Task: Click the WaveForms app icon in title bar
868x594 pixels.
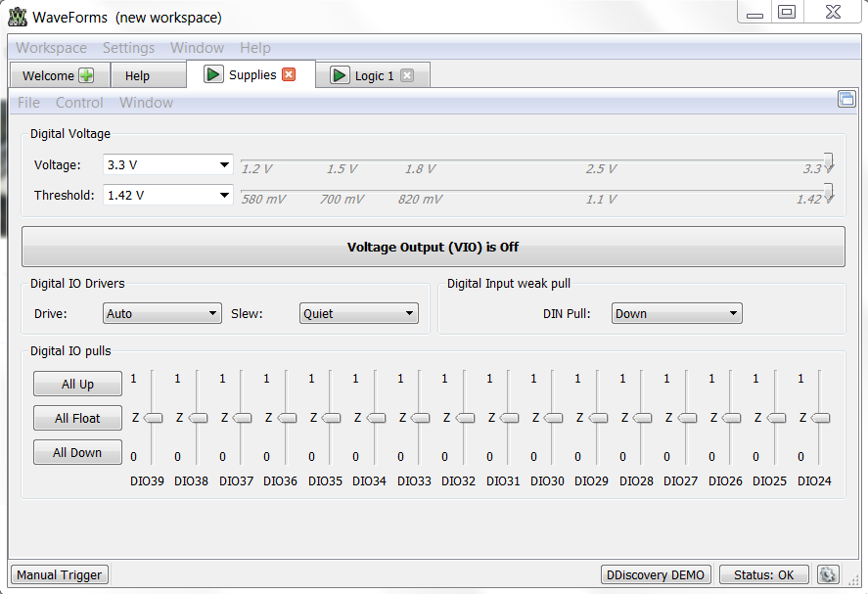Action: point(18,17)
